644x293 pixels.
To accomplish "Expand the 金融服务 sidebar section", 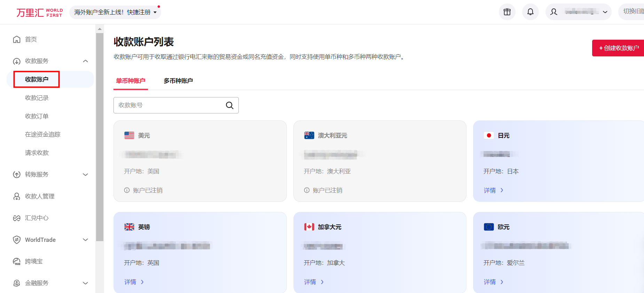I will click(x=85, y=283).
